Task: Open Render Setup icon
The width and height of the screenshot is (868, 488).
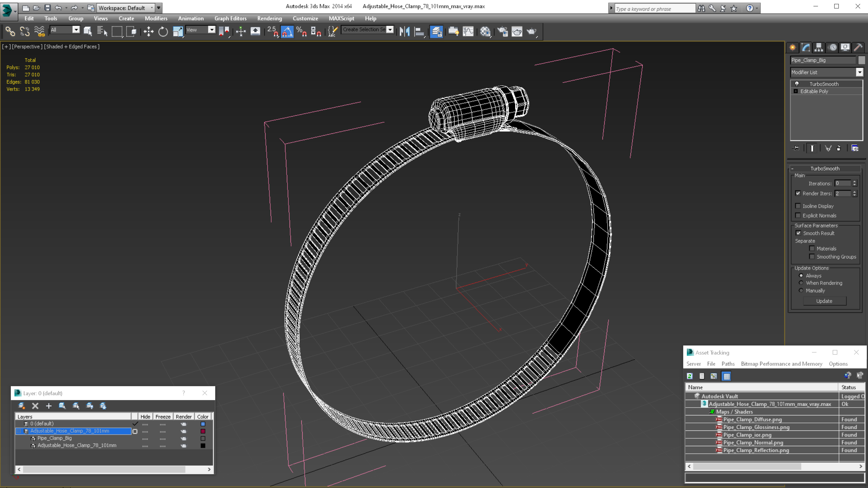Action: point(503,31)
